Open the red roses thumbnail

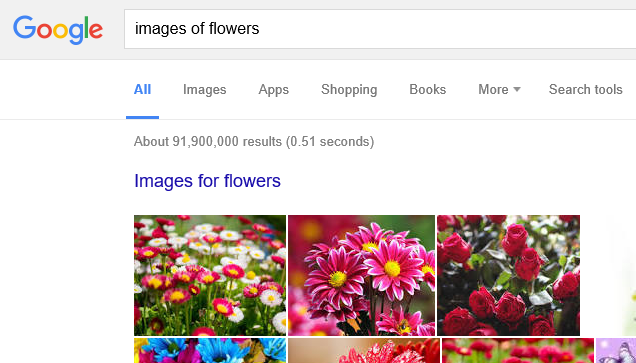click(x=508, y=275)
